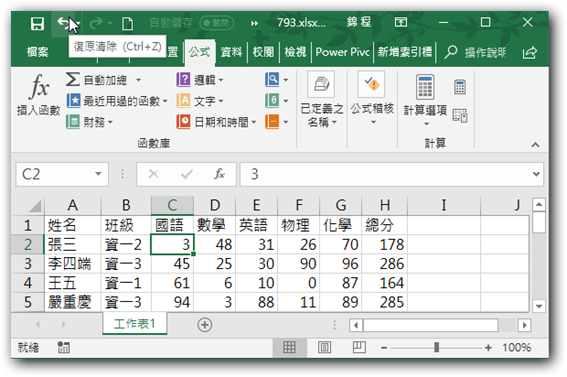Confirm entry with the check mark

click(x=187, y=174)
